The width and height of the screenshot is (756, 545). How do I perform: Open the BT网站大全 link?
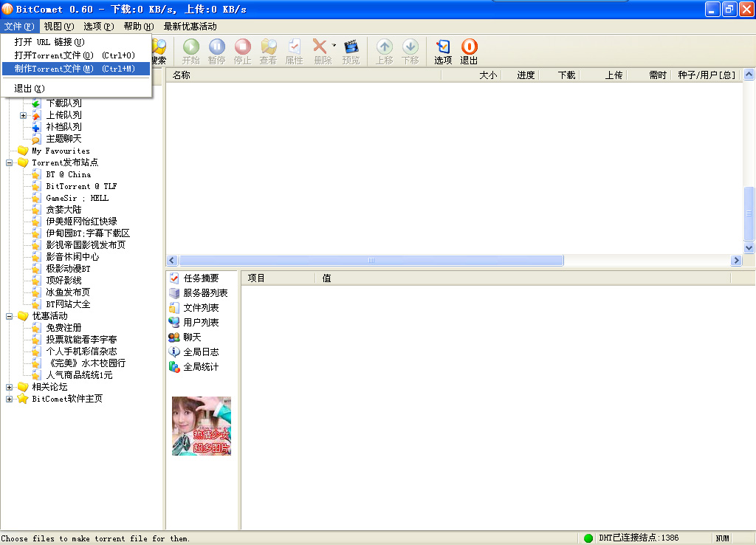coord(68,304)
